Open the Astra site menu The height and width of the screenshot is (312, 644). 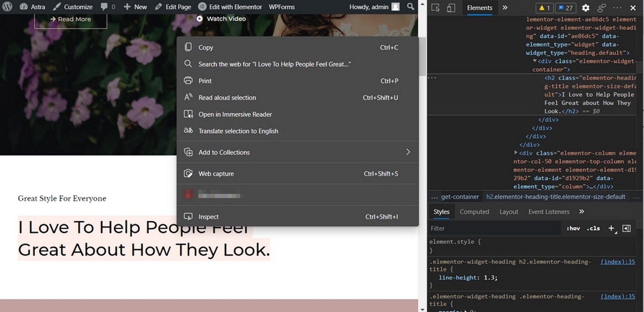(x=32, y=7)
